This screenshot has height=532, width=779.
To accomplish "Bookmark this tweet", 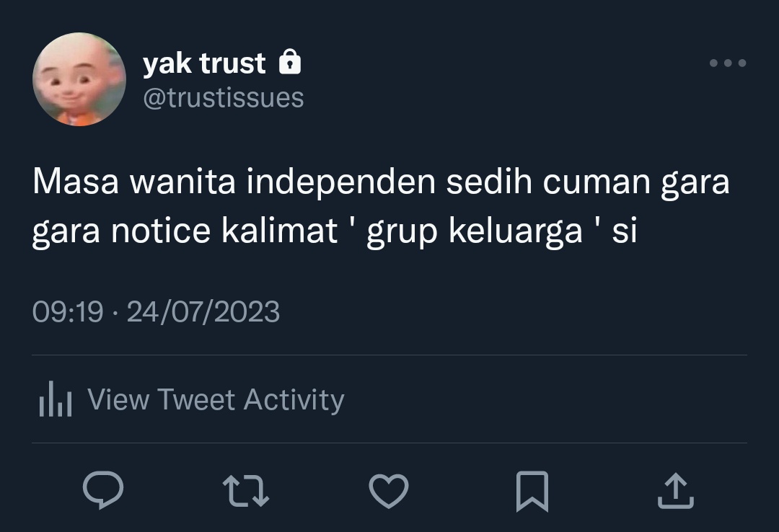I will tap(532, 491).
